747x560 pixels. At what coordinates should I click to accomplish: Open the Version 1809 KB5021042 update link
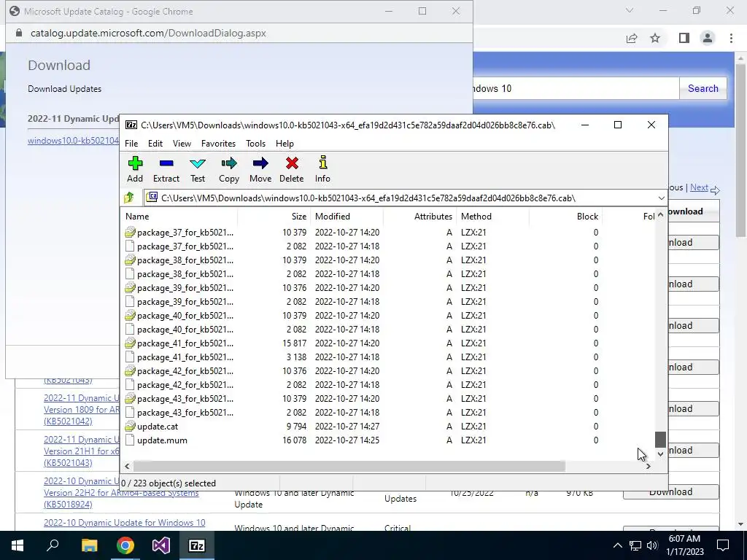coord(82,410)
